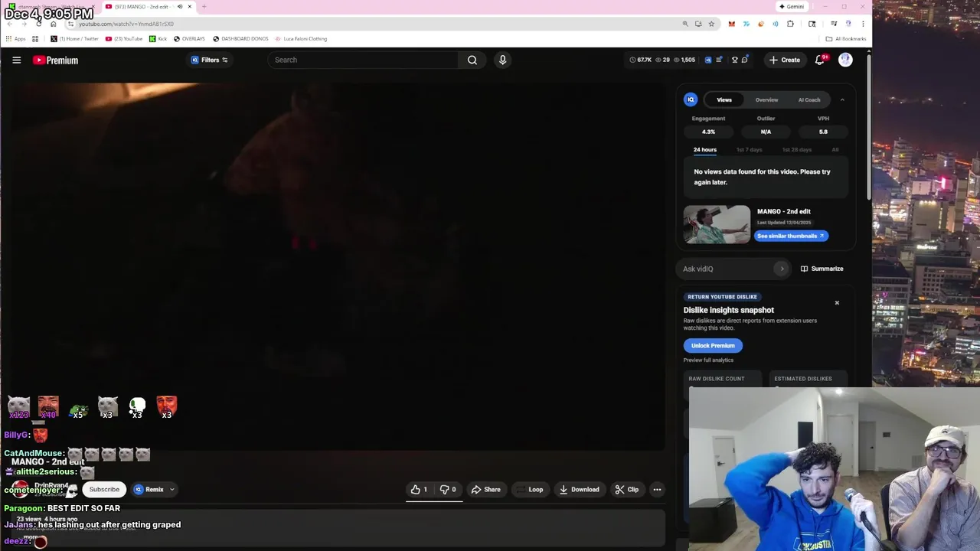Click the Subscribe button
The width and height of the screenshot is (980, 551).
click(x=104, y=490)
